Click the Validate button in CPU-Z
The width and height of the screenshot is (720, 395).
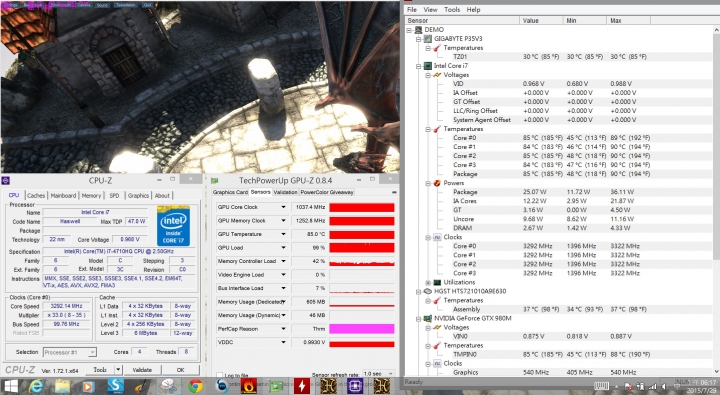(x=142, y=370)
